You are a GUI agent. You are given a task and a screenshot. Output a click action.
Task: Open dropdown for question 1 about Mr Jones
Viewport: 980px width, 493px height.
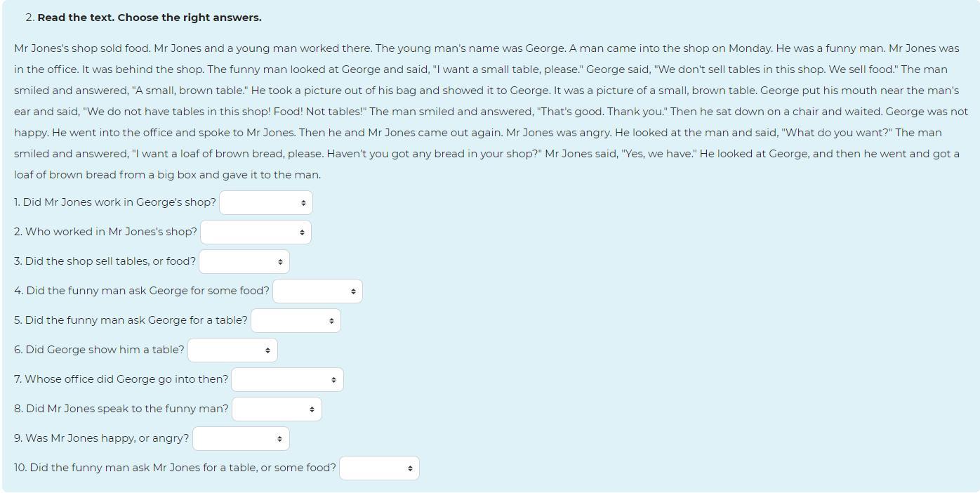(x=266, y=202)
